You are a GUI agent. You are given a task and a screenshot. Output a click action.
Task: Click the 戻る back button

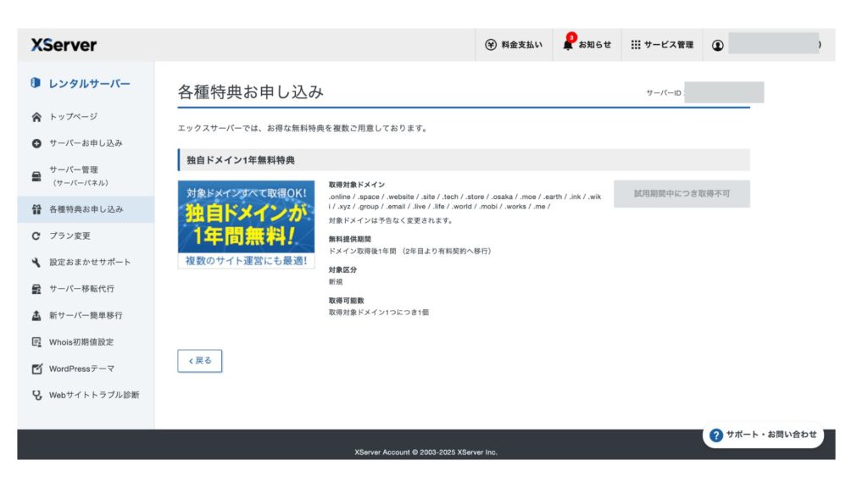199,360
